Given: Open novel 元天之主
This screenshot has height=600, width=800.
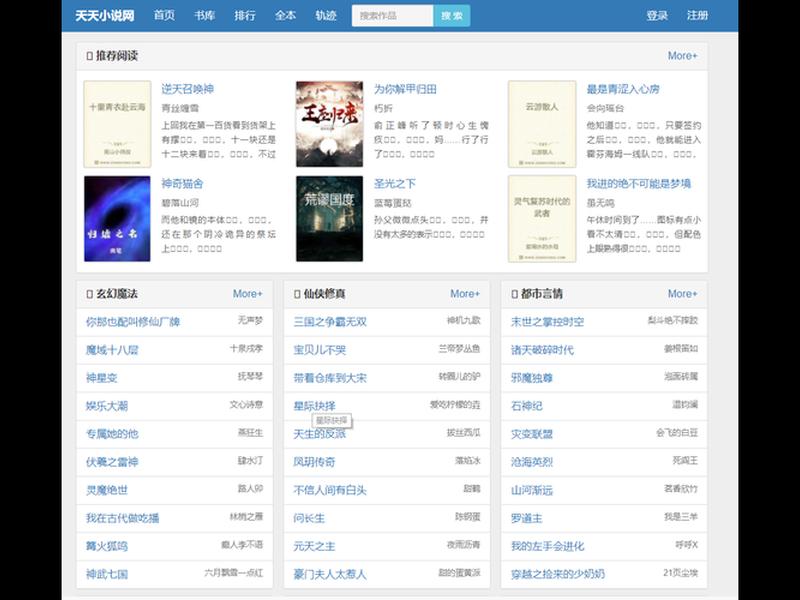Looking at the screenshot, I should tap(314, 546).
